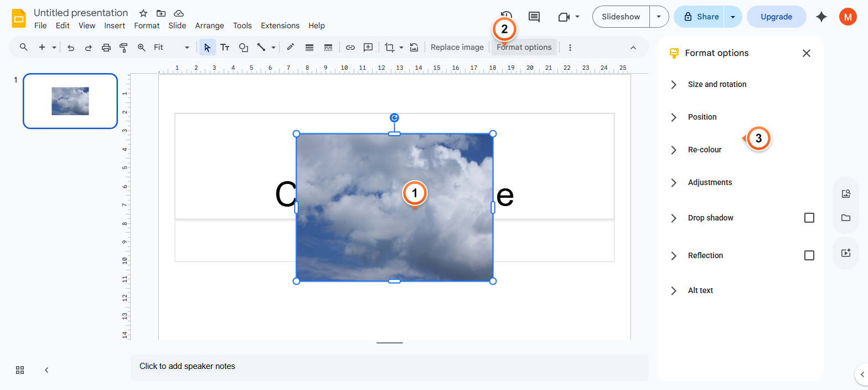Click the Share button

[x=700, y=17]
